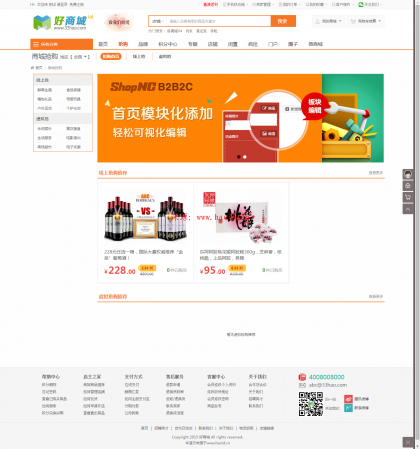Click the 售后服务 footer column heading
This screenshot has height=449, width=420.
coord(175,377)
